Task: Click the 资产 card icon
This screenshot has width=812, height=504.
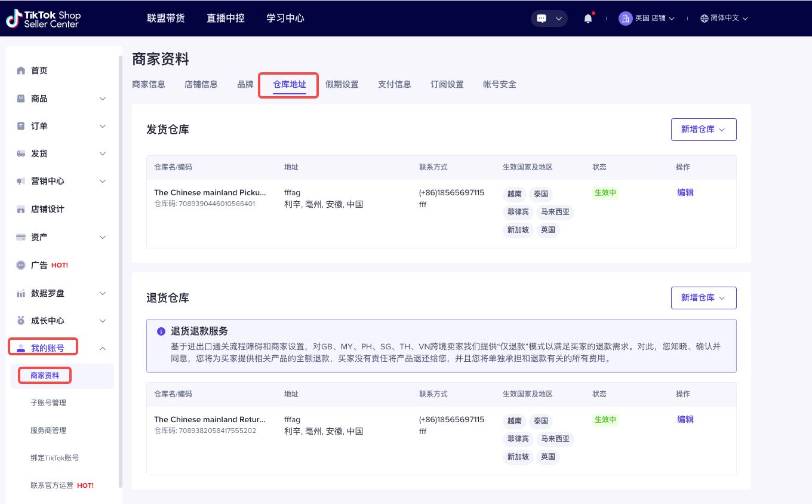Action: pyautogui.click(x=21, y=237)
